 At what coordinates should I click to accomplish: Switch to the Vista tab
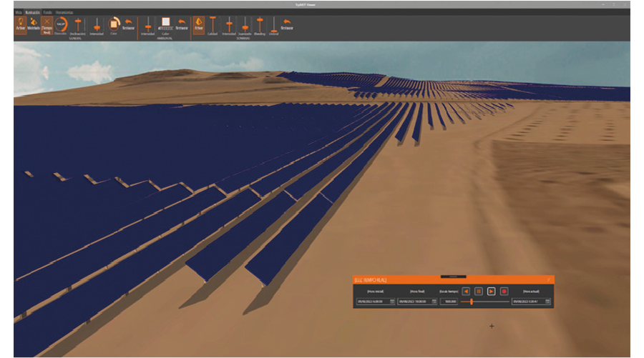(18, 12)
